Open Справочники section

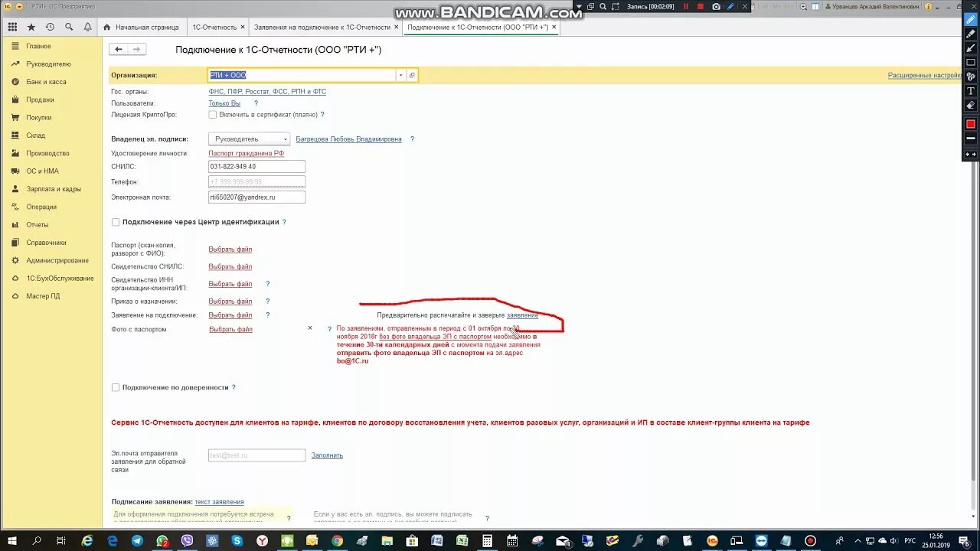46,243
